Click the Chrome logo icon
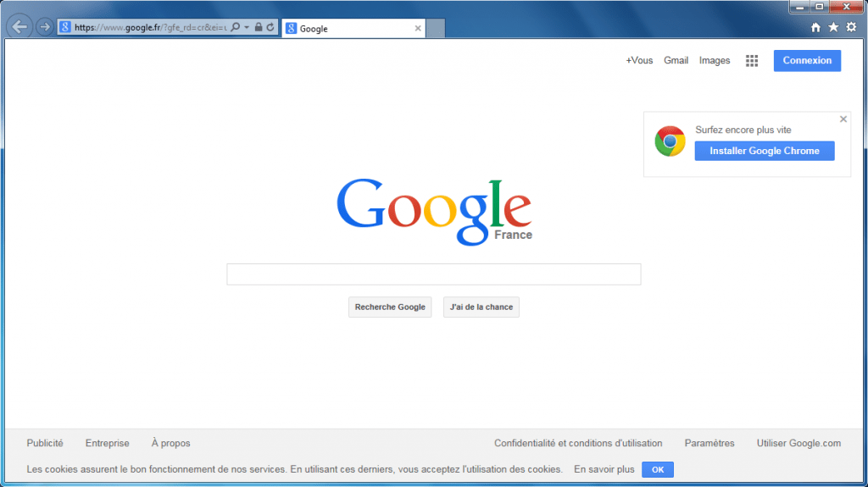868x487 pixels. (x=670, y=141)
